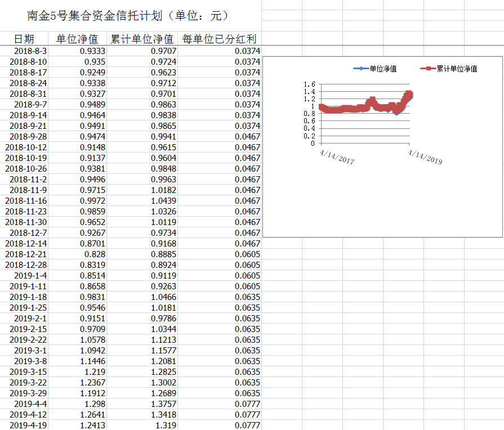Click the 单位净值 legend entry in chart
Image resolution: width=504 pixels, height=430 pixels.
pos(375,69)
